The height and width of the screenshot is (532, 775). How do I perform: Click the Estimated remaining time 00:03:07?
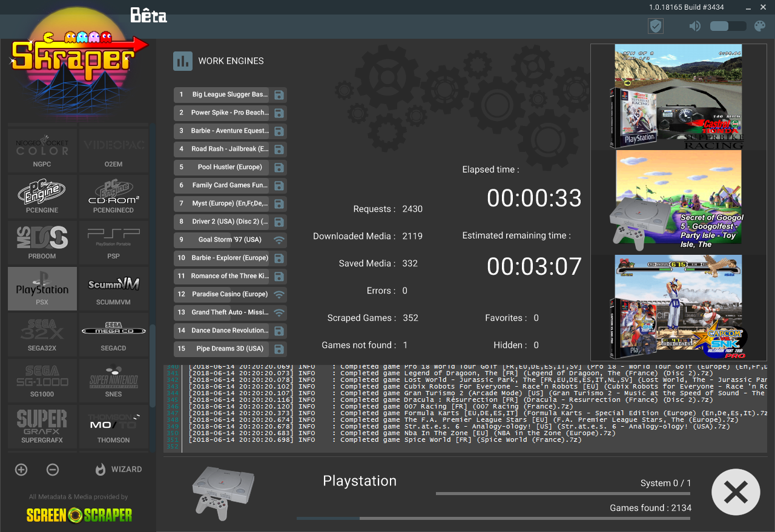tap(534, 267)
